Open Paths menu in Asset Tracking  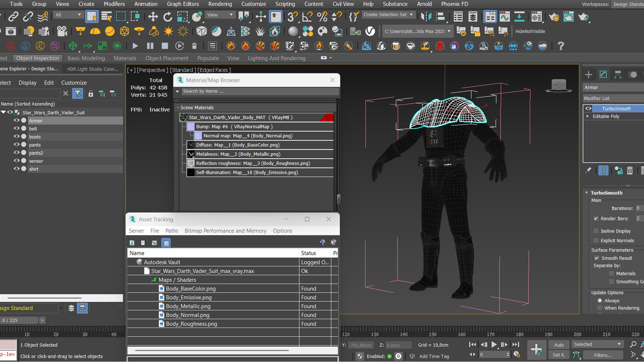(172, 231)
